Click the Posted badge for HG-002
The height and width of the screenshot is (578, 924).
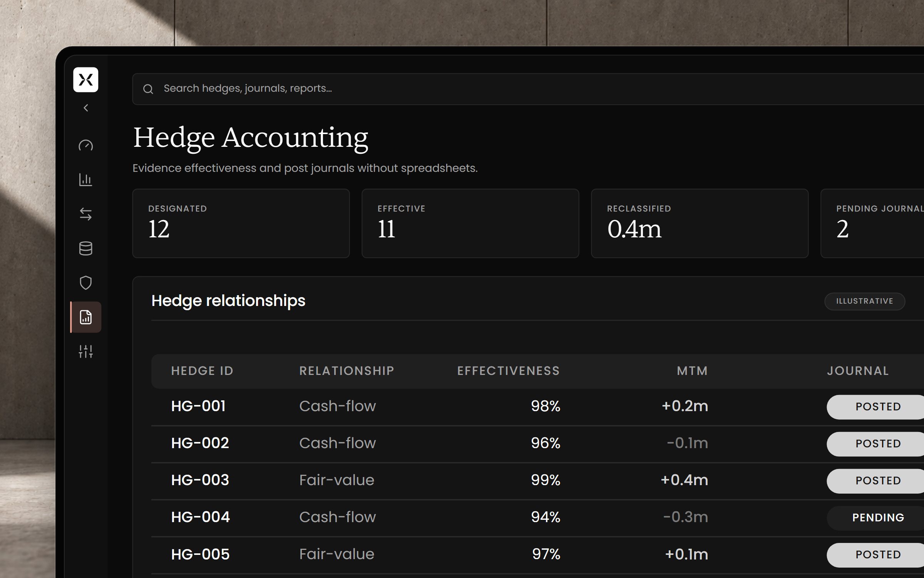pos(875,444)
